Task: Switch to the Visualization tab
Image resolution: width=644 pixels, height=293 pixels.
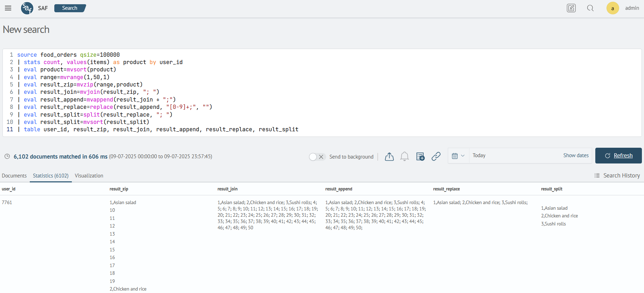Action: 89,176
